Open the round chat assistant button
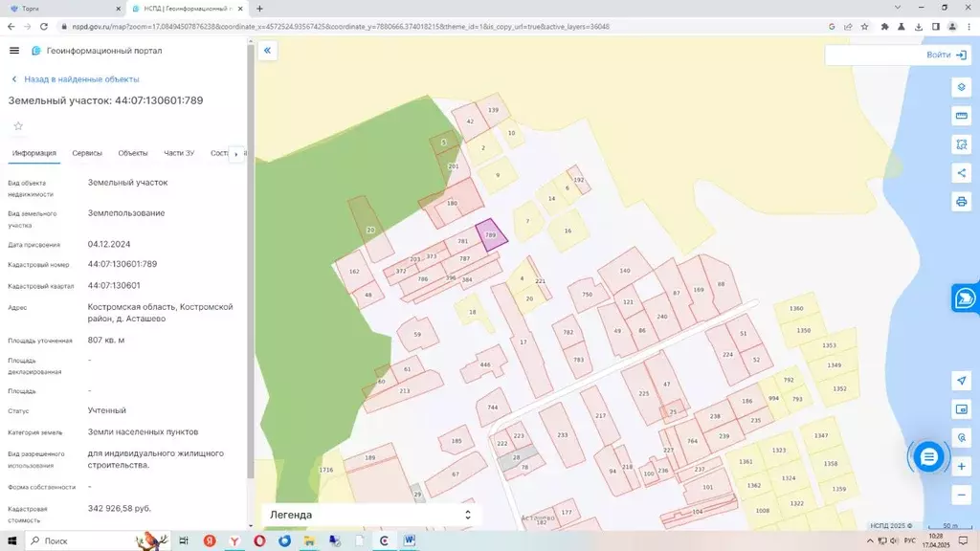980x551 pixels. coord(928,457)
